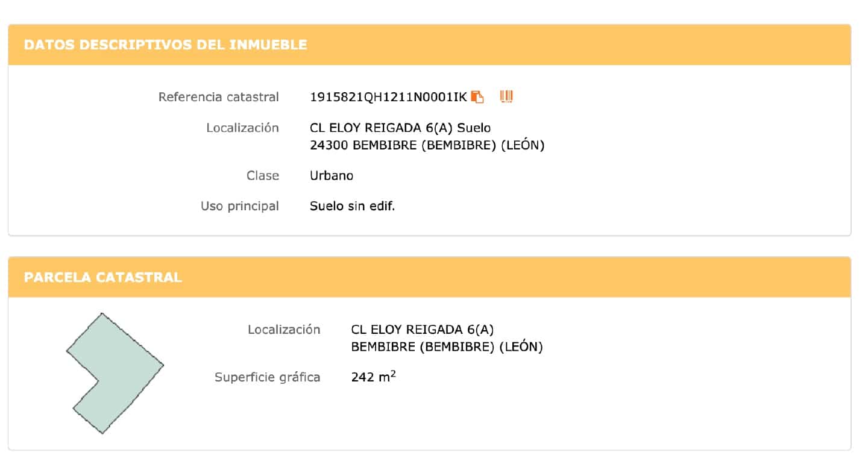This screenshot has width=868, height=461.
Task: Click the municipality line in Parcela catastral
Action: click(447, 347)
